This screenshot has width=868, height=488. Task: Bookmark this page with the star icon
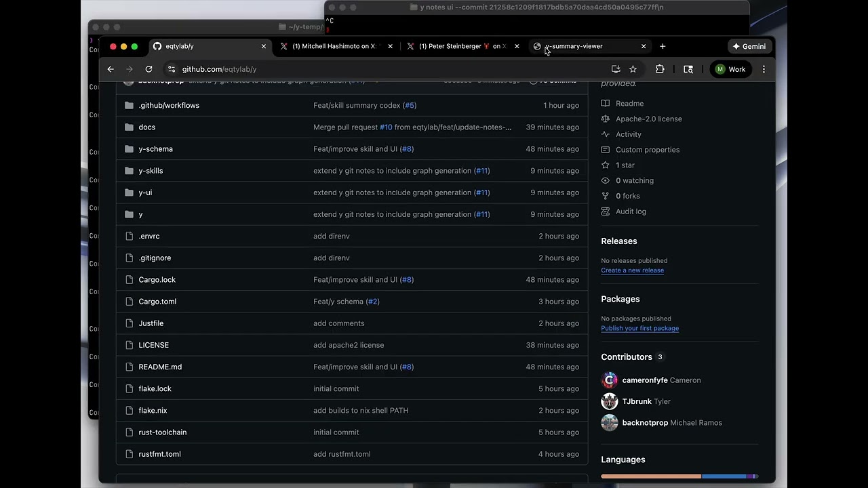point(633,69)
